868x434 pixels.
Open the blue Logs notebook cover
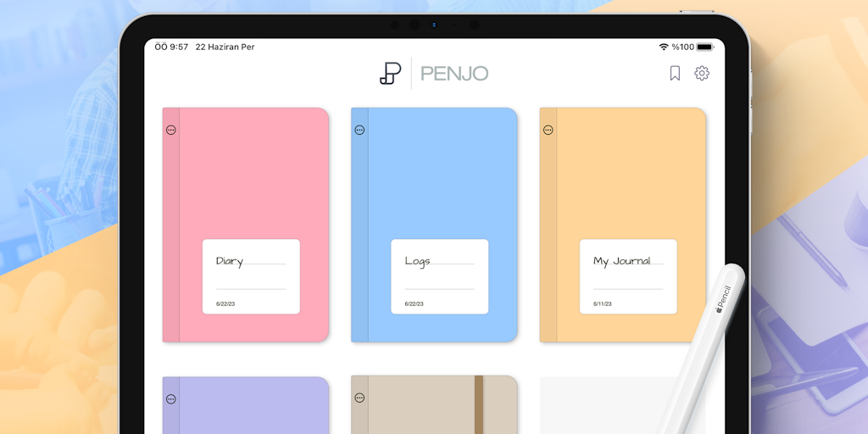pos(435,225)
